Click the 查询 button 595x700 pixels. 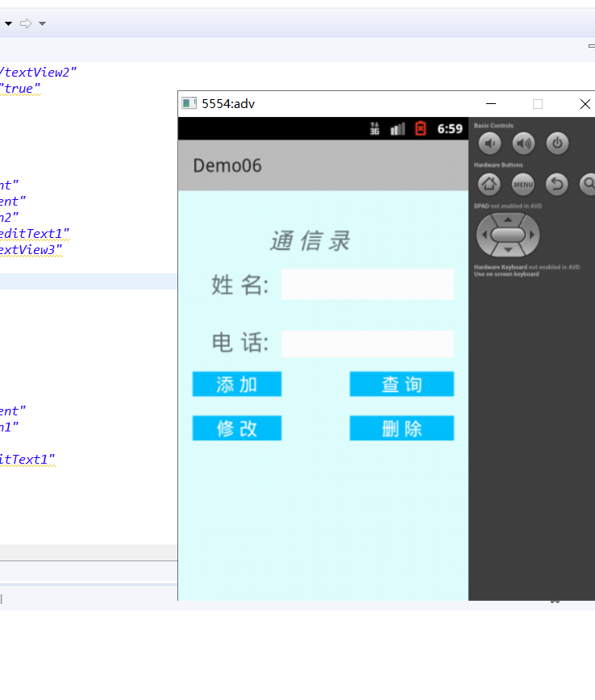click(402, 384)
